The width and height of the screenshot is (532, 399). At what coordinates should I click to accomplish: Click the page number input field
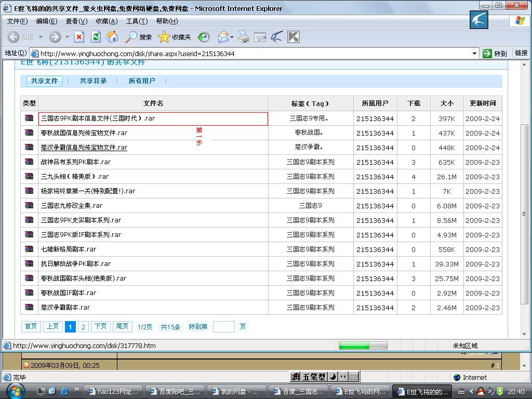223,327
